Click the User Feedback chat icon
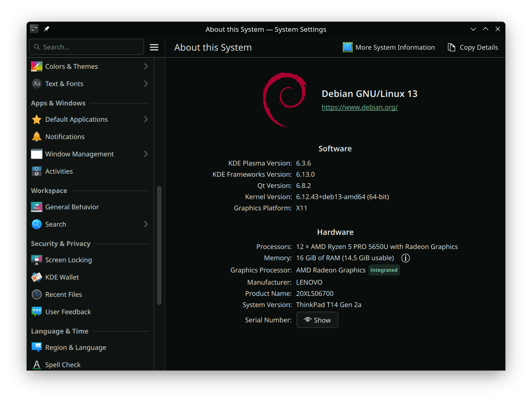Viewport: 532px width, 402px height. (37, 312)
